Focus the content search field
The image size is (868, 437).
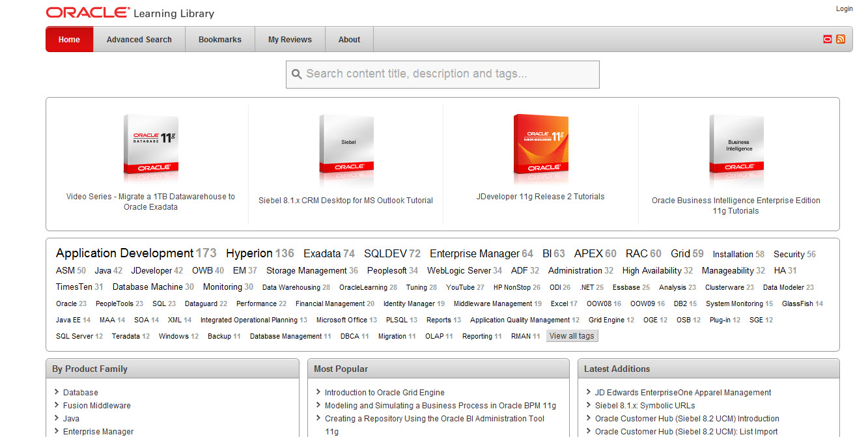443,74
